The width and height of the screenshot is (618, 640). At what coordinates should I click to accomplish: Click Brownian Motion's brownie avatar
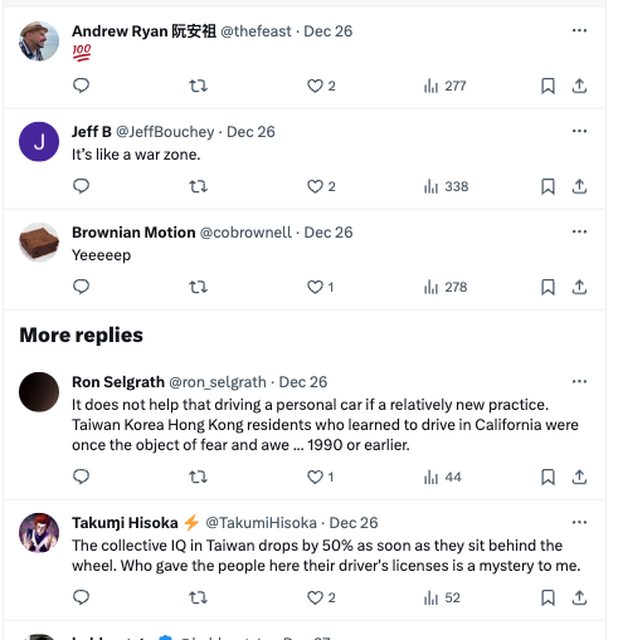coord(39,243)
